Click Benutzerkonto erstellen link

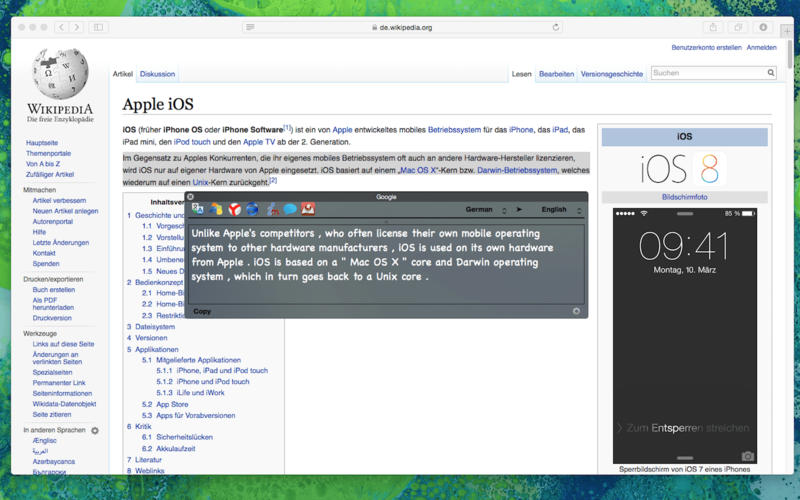(706, 47)
